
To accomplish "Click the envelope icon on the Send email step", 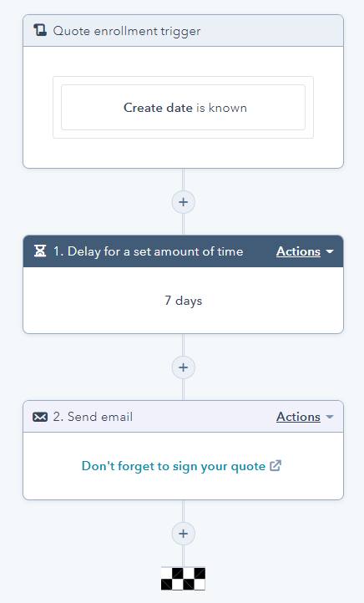I will coord(40,417).
